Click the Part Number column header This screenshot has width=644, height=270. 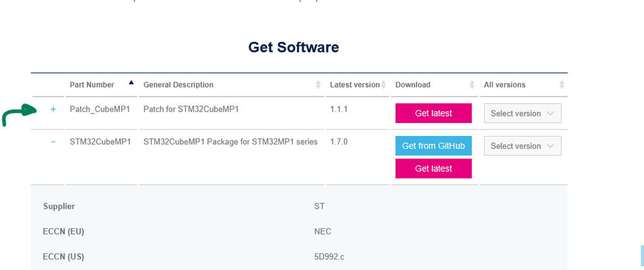coord(92,85)
